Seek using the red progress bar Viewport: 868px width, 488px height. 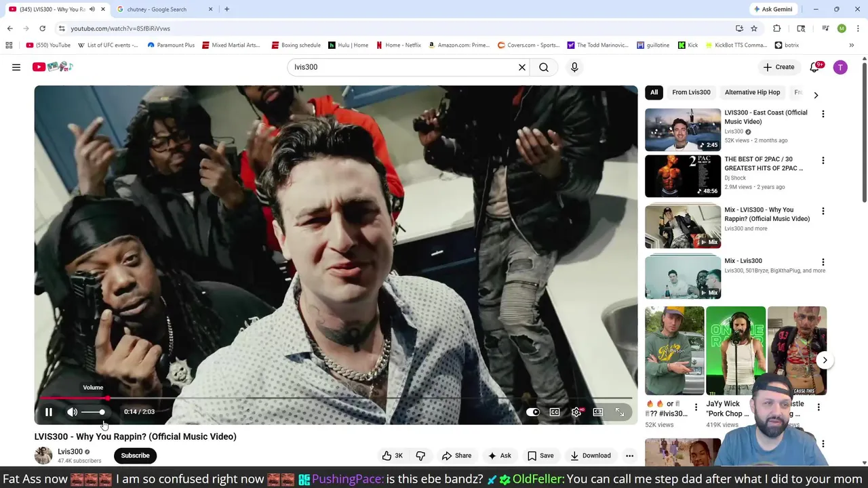pos(336,398)
